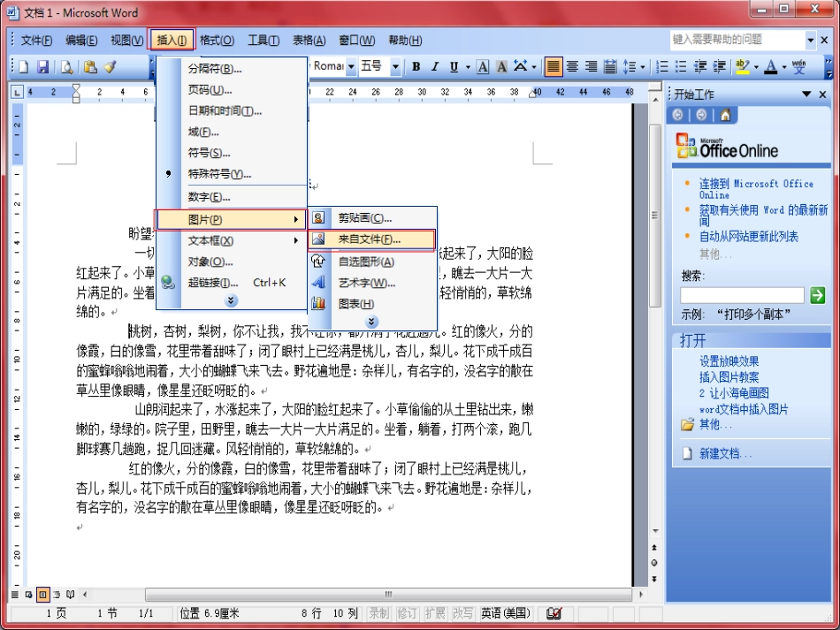Screen dimensions: 840x630
Task: Align text right
Action: tap(591, 66)
